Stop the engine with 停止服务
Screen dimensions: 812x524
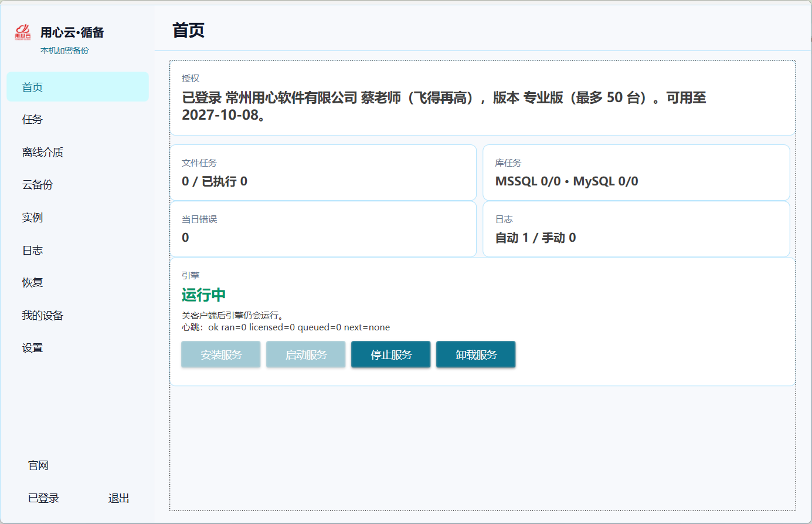click(391, 354)
